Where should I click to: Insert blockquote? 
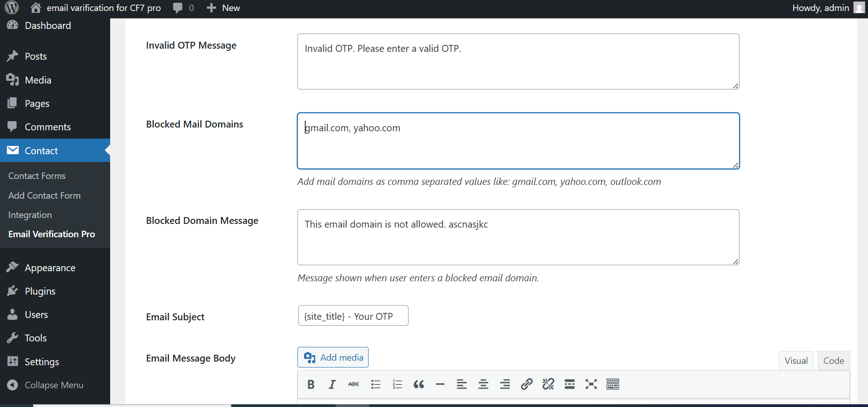[x=419, y=385]
